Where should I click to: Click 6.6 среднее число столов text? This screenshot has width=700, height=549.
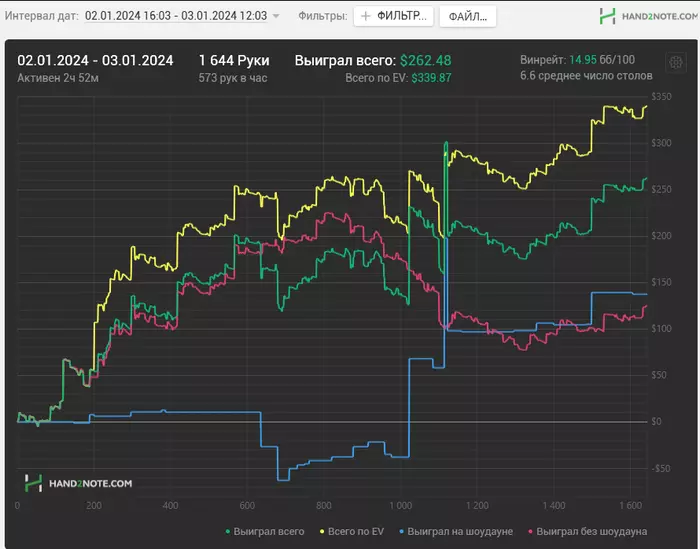pyautogui.click(x=586, y=76)
